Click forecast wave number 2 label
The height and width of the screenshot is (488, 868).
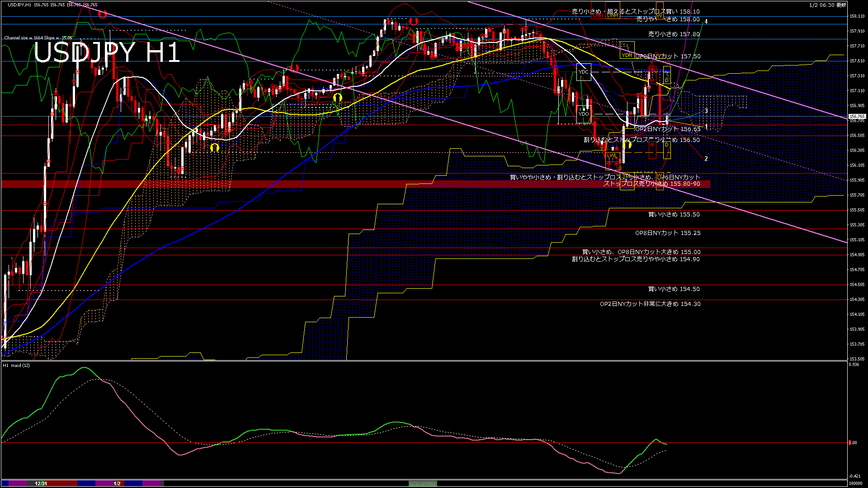706,159
